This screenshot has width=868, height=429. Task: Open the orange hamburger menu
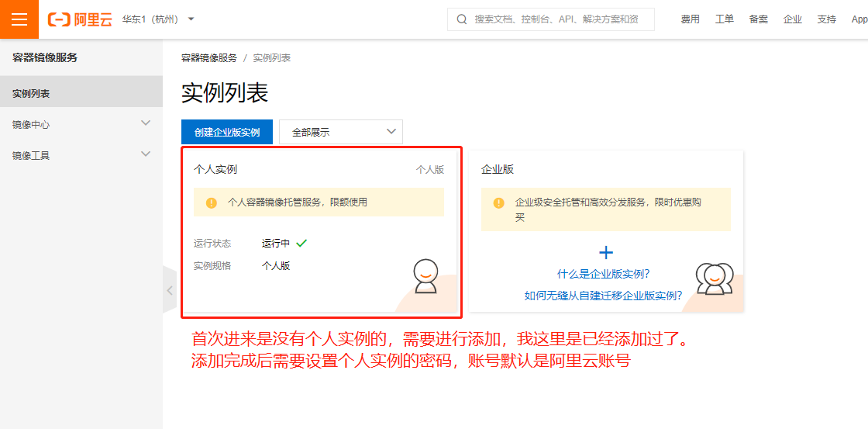pos(19,19)
